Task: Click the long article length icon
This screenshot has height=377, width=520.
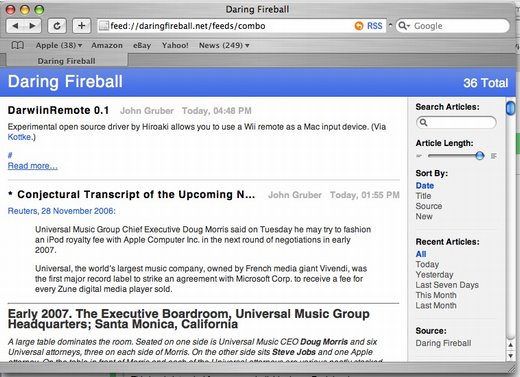Action: 494,156
